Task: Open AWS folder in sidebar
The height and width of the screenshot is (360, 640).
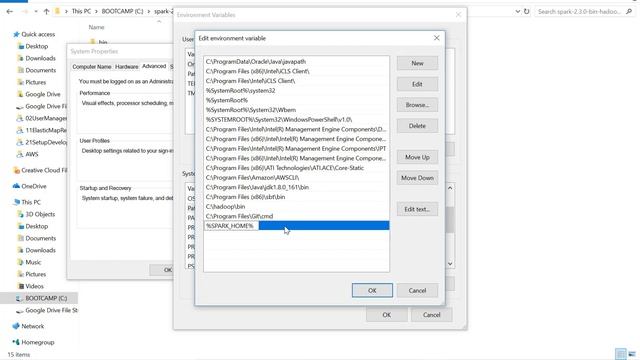Action: click(31, 154)
